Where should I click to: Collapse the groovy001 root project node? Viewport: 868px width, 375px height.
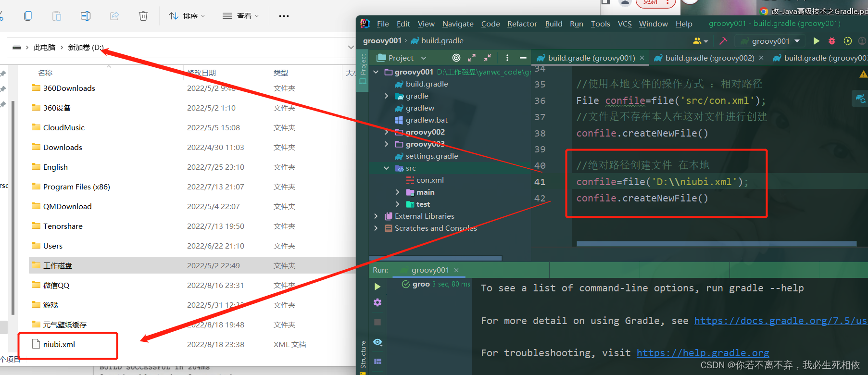[x=376, y=72]
